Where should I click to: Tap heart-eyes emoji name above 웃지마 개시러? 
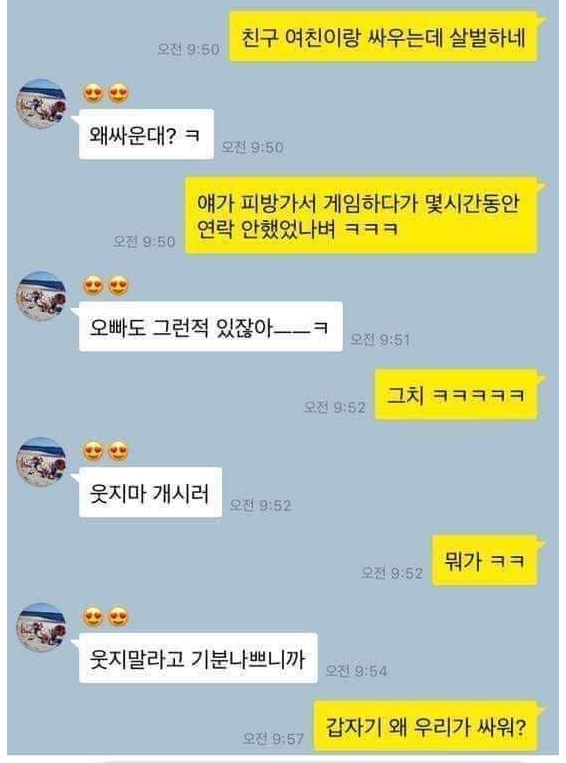[106, 451]
